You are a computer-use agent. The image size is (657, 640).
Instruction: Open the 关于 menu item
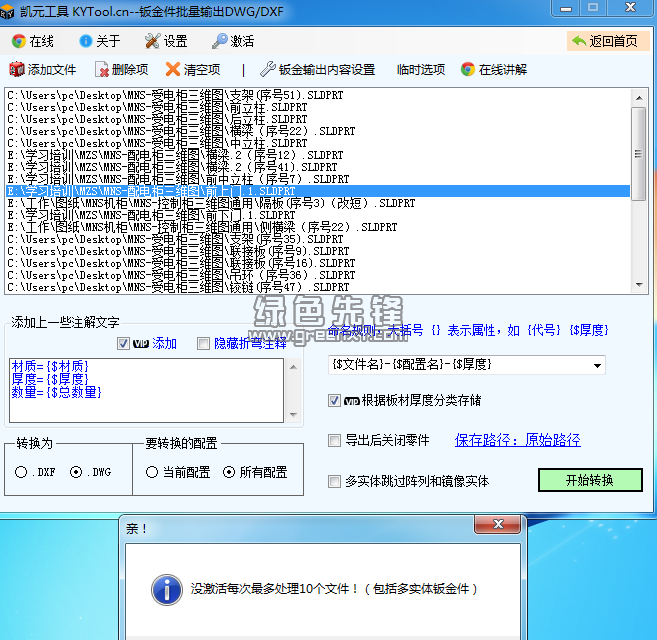[100, 41]
